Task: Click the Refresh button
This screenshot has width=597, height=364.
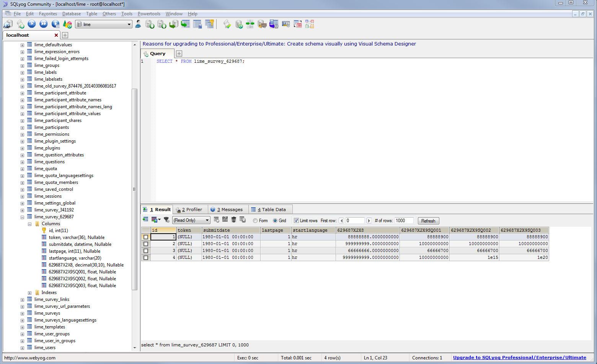Action: (428, 221)
